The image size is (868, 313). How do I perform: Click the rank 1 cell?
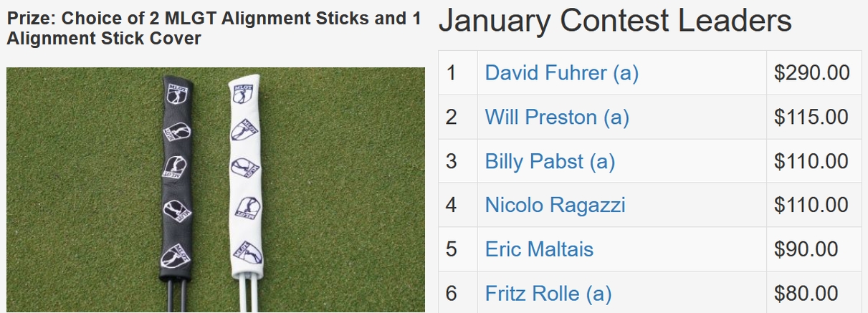coord(452,73)
